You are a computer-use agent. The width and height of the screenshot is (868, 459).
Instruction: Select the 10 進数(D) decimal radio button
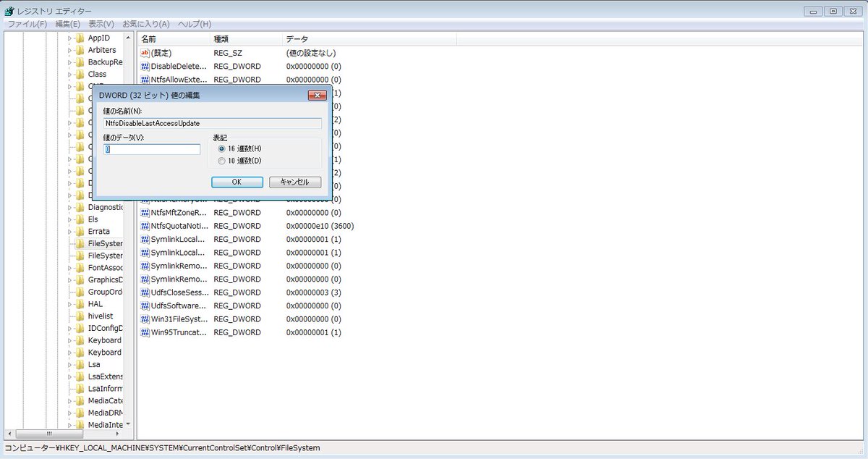click(x=221, y=161)
